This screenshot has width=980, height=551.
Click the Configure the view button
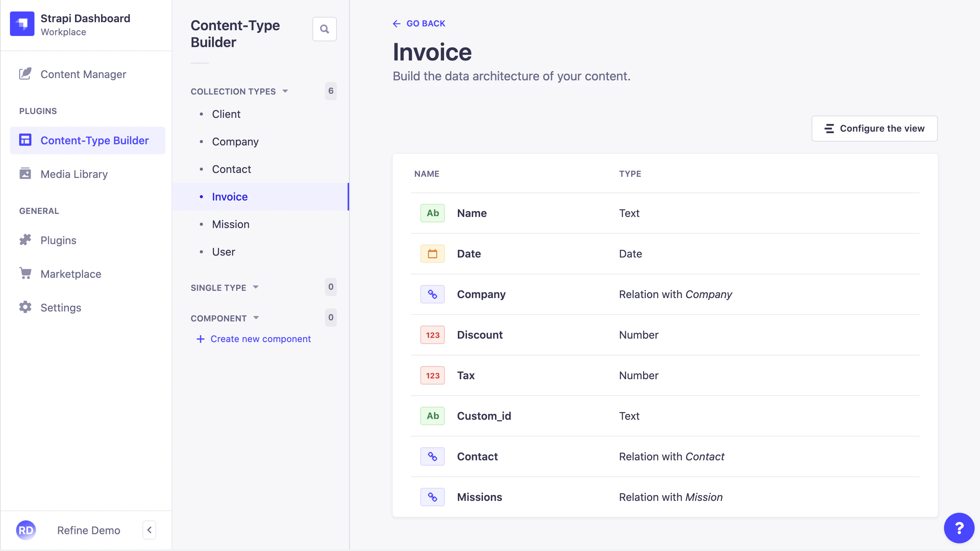(x=874, y=129)
